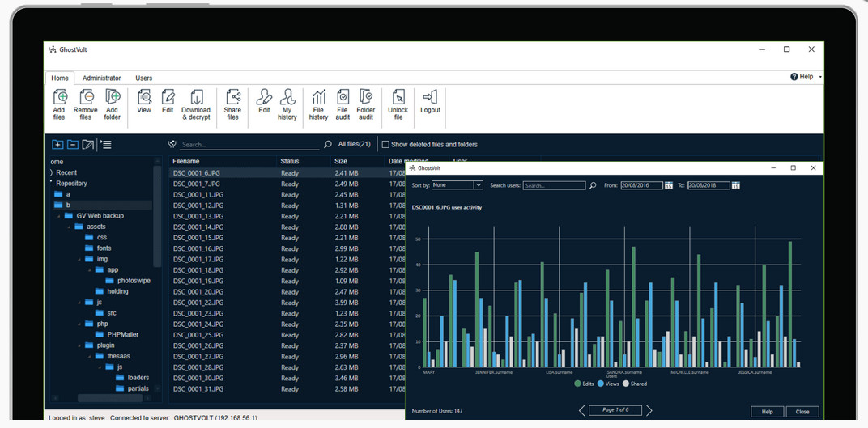Click the Logout icon

[430, 98]
